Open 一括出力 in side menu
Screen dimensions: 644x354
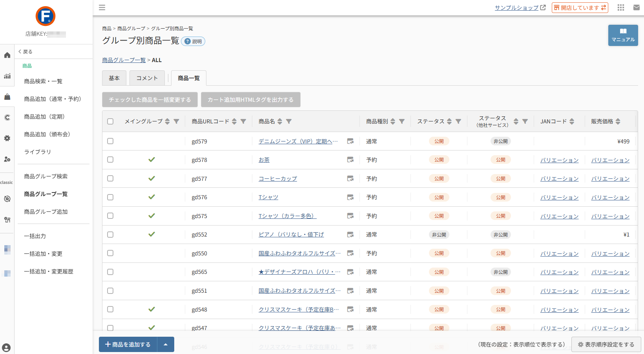click(35, 236)
